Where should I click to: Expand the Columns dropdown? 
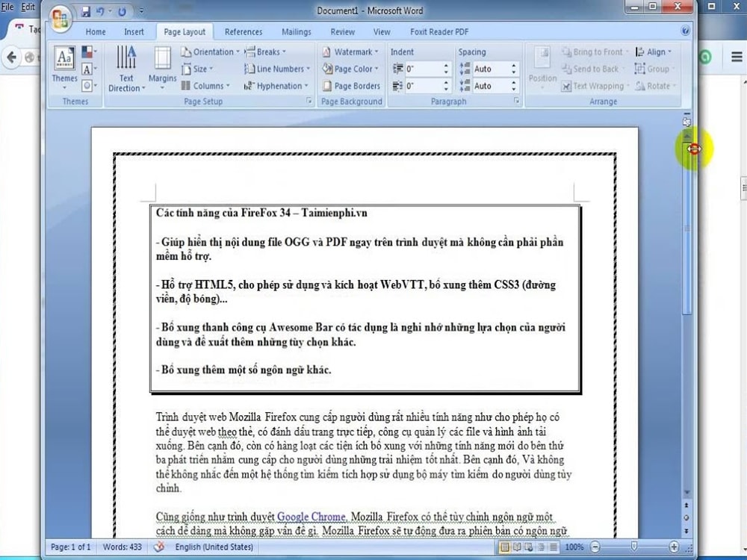pos(206,86)
